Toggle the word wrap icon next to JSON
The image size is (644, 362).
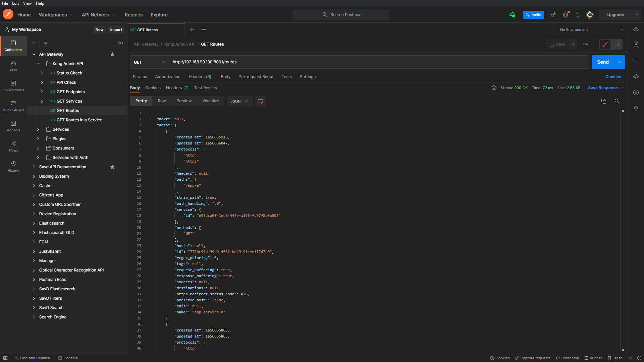click(x=260, y=101)
